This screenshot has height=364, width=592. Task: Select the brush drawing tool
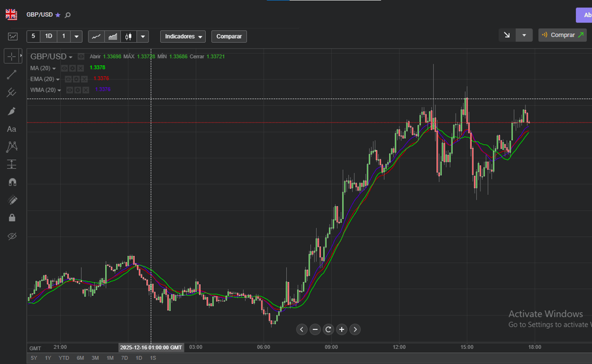pos(12,112)
